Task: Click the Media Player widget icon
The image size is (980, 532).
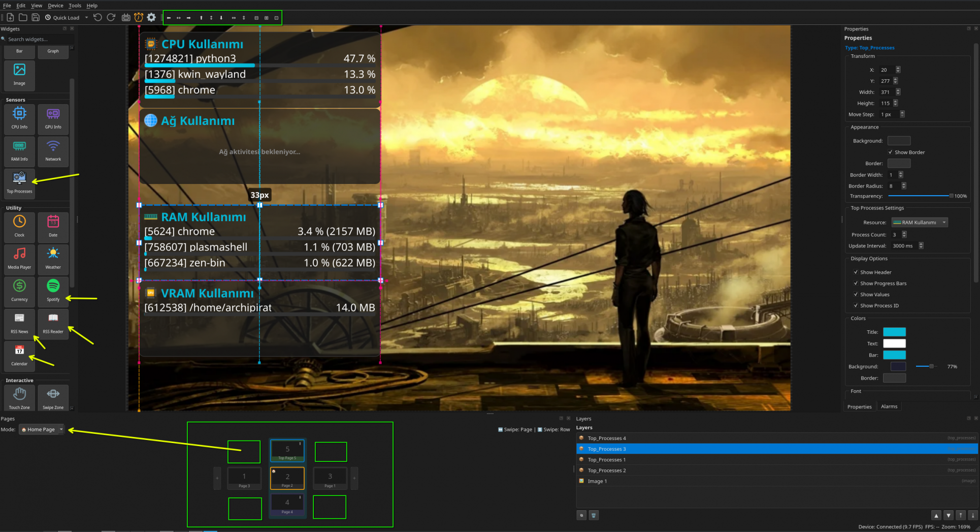Action: click(x=19, y=258)
